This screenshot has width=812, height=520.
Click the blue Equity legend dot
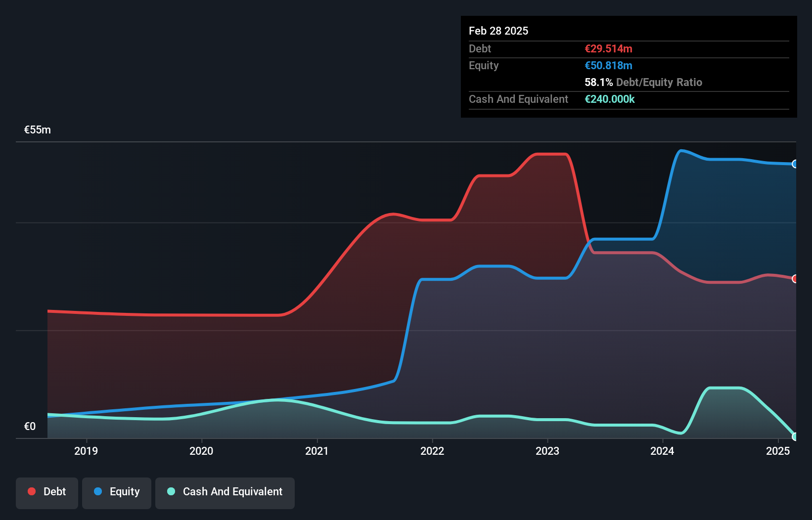tap(98, 491)
